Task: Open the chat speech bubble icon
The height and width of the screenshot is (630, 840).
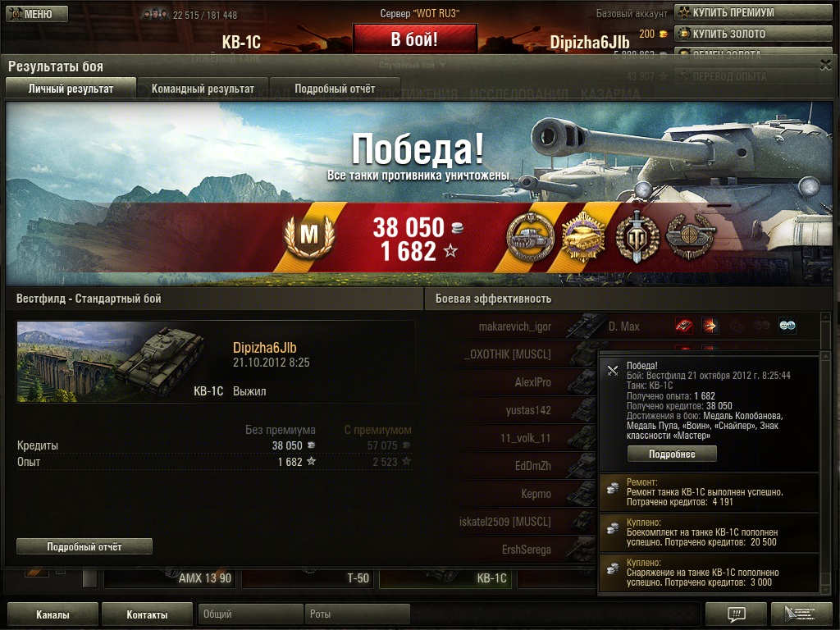Action: (x=736, y=614)
